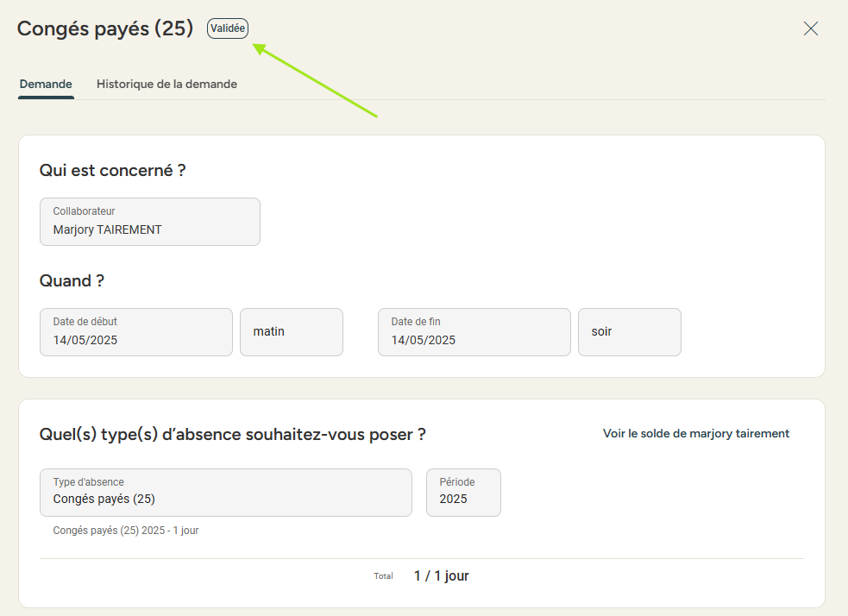Screen dimensions: 848x616
Task: Click the Qui est concerné heading
Action: pos(112,170)
